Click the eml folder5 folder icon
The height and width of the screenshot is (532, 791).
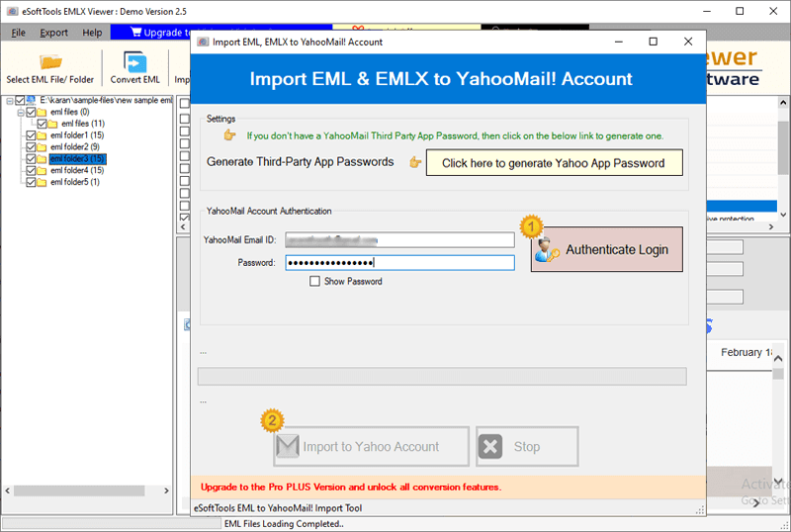[42, 182]
